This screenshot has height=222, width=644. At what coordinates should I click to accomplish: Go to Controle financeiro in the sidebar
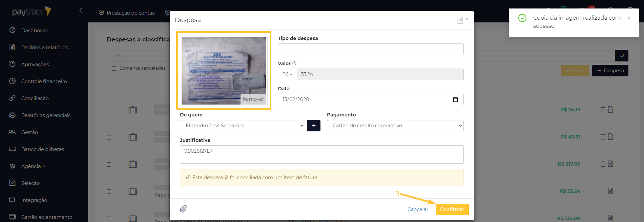44,81
